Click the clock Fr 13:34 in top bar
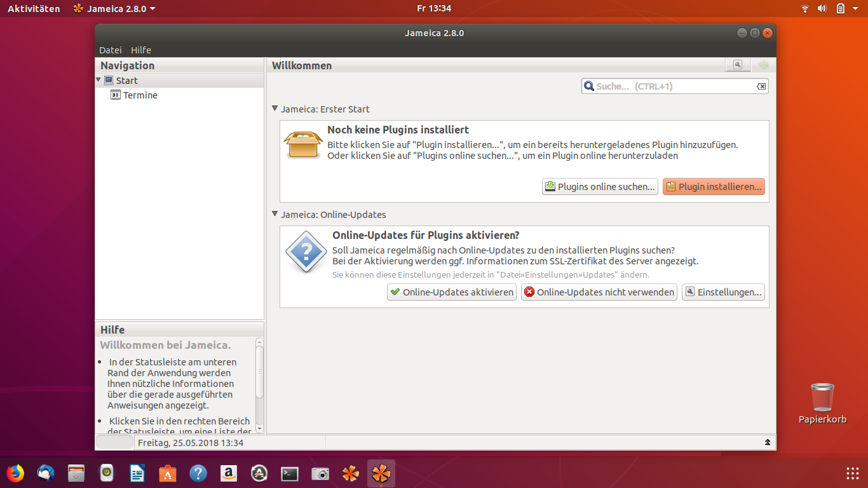The height and width of the screenshot is (488, 868). (x=434, y=8)
